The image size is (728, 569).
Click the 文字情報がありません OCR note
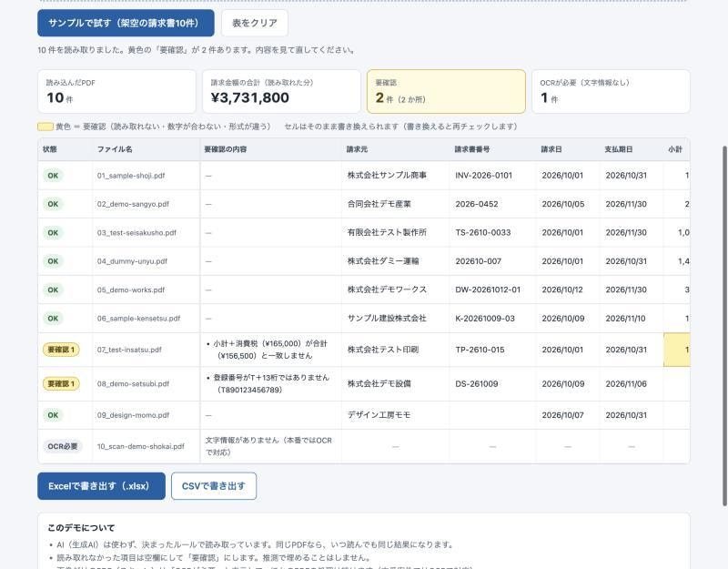[268, 446]
